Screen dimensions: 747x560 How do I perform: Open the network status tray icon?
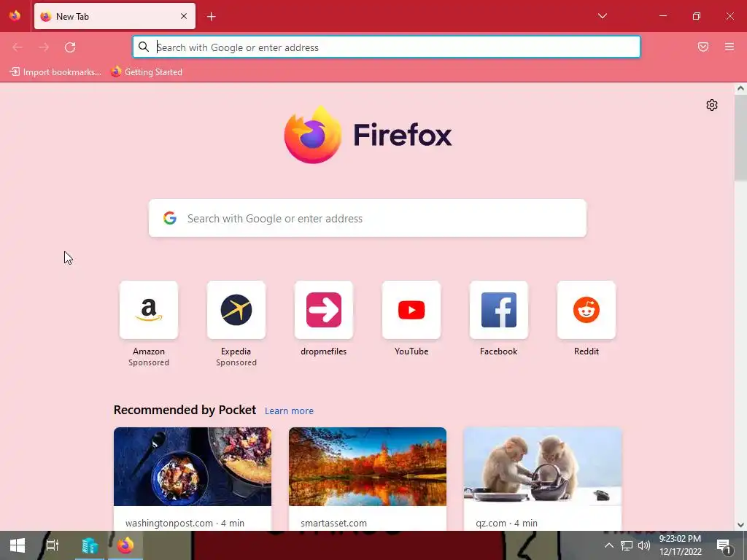627,545
